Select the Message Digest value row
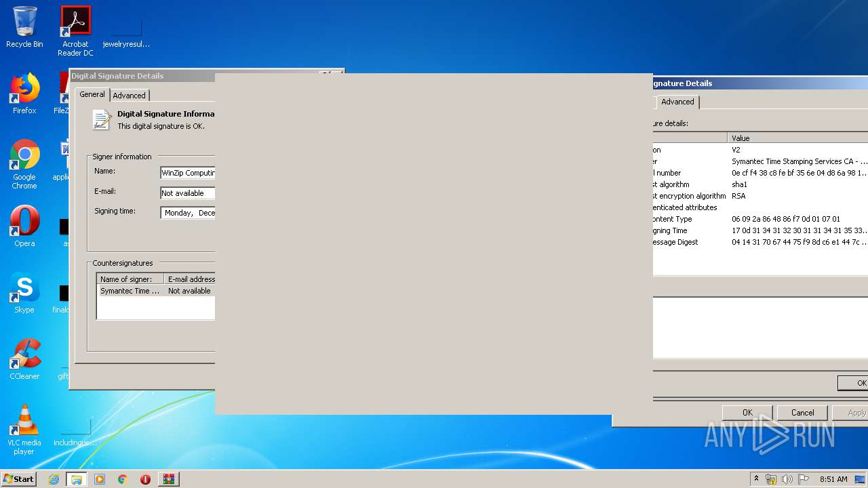The width and height of the screenshot is (868, 488). click(x=760, y=242)
